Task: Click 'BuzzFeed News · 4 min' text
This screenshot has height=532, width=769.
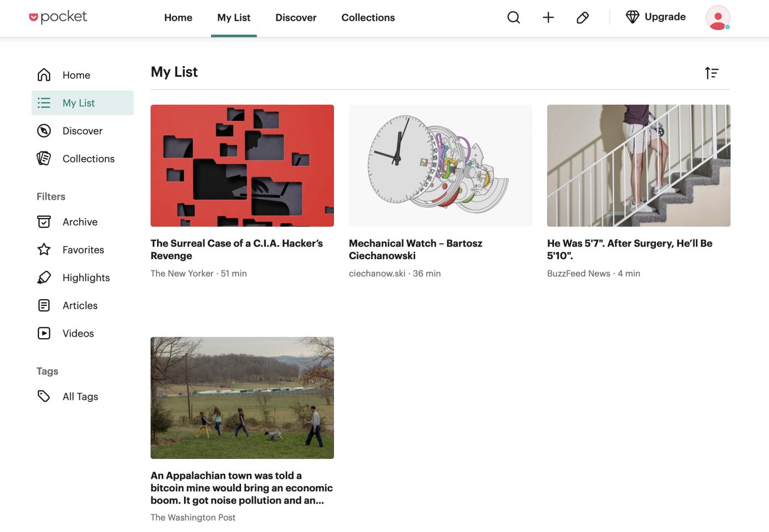Action: [594, 273]
